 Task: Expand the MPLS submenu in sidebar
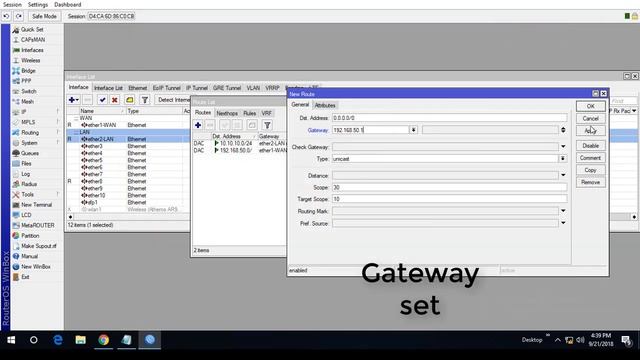click(28, 122)
